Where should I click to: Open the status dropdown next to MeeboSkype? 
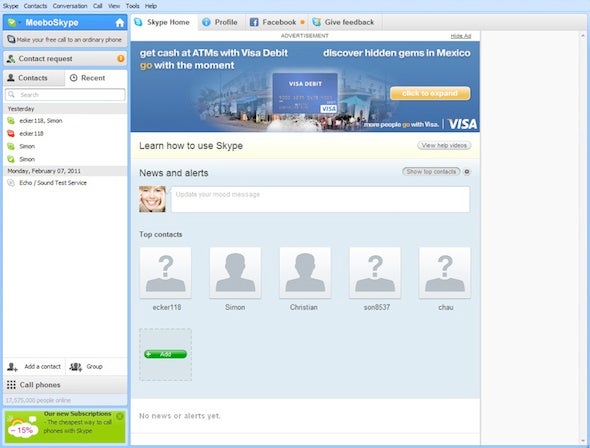tap(20, 23)
